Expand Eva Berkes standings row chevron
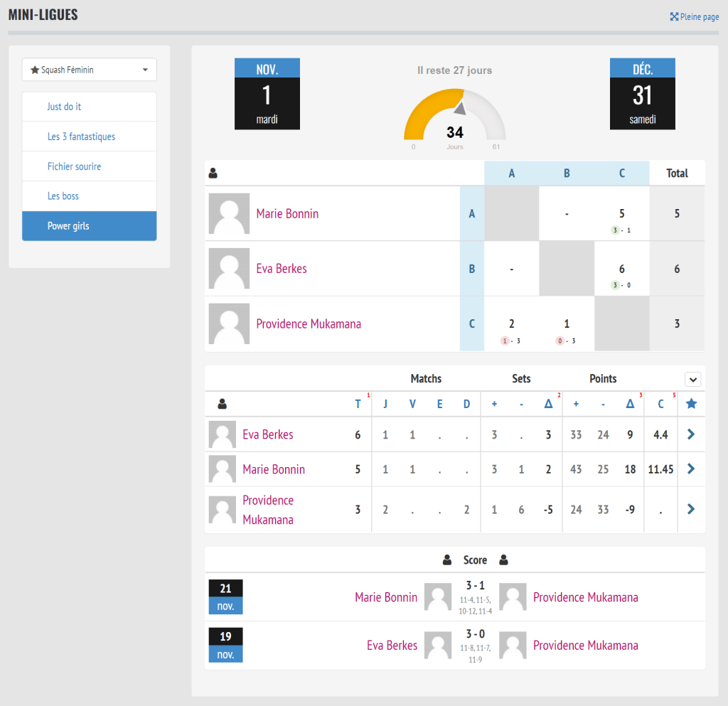728x706 pixels. 691,434
